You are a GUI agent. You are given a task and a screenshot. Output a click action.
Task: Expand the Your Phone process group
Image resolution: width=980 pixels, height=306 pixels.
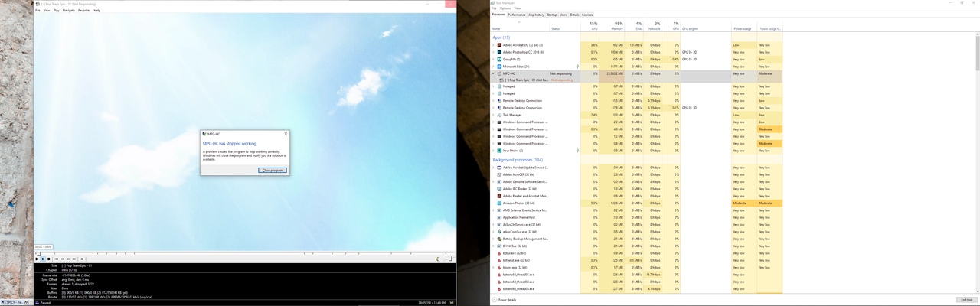(x=493, y=151)
